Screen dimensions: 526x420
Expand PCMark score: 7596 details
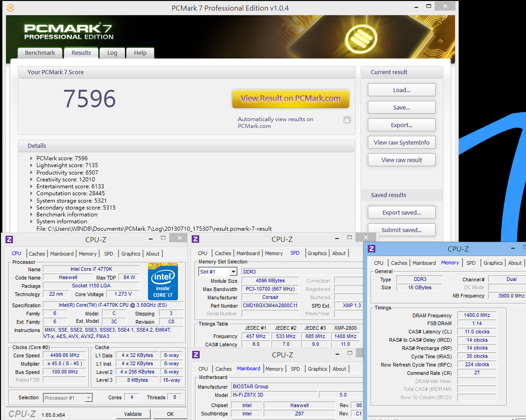tap(31, 158)
